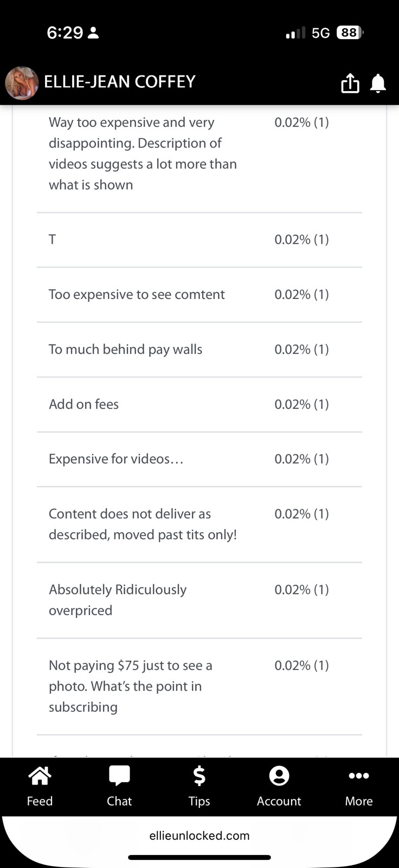Open notifications bell icon
Image resolution: width=399 pixels, height=868 pixels.
click(x=378, y=84)
